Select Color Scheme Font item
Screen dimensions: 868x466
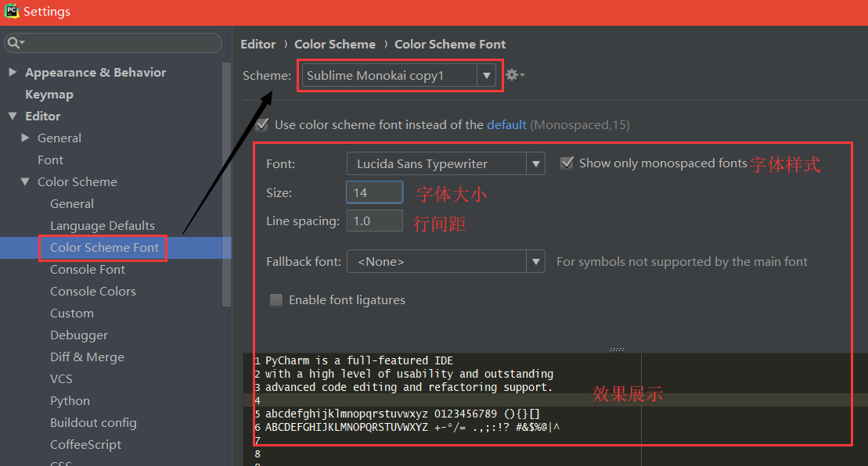104,248
